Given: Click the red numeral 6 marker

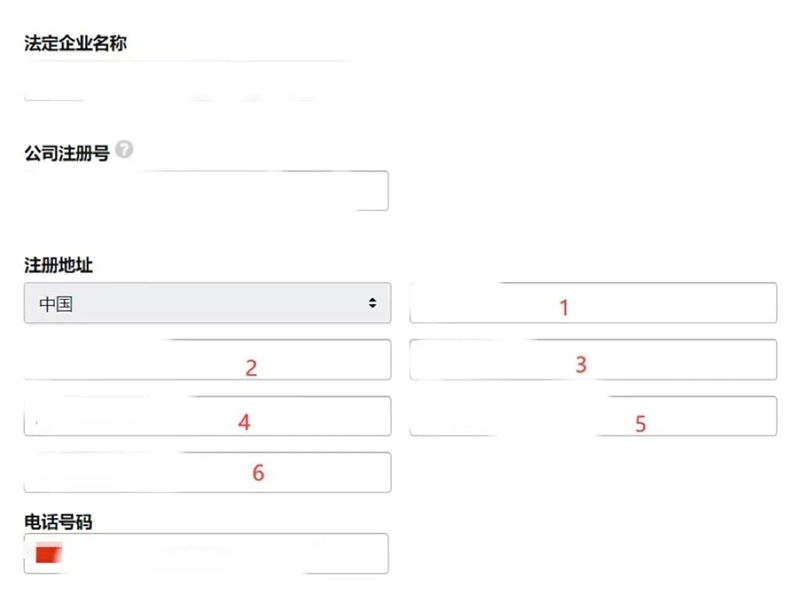Looking at the screenshot, I should (258, 472).
